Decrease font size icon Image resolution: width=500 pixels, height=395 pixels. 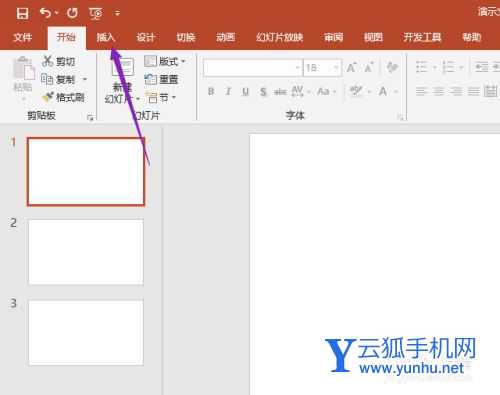click(x=369, y=68)
